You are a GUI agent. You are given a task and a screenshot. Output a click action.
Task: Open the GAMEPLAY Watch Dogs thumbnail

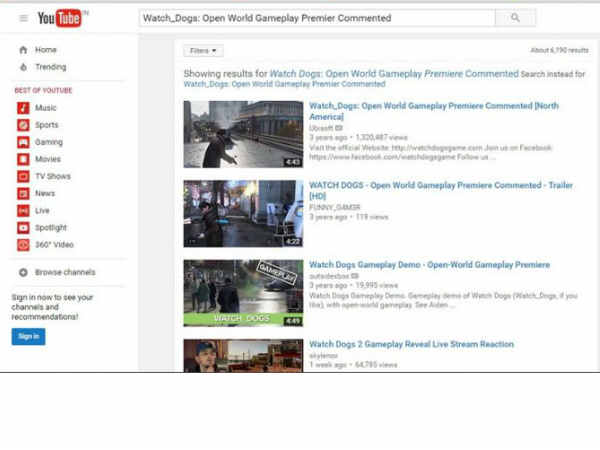pyautogui.click(x=243, y=293)
